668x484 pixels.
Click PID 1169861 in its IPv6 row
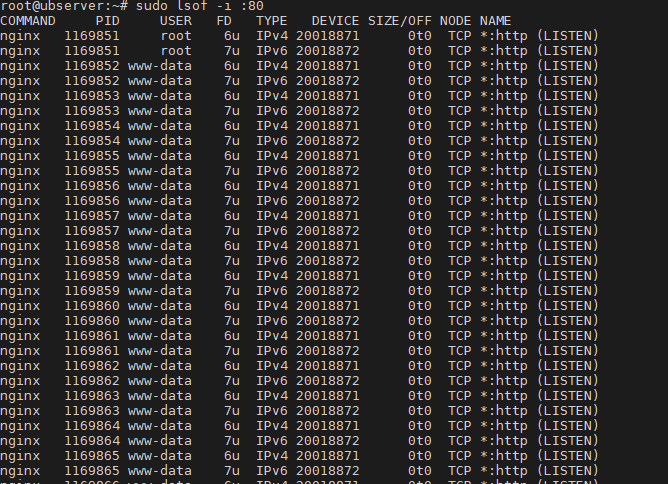[92, 351]
